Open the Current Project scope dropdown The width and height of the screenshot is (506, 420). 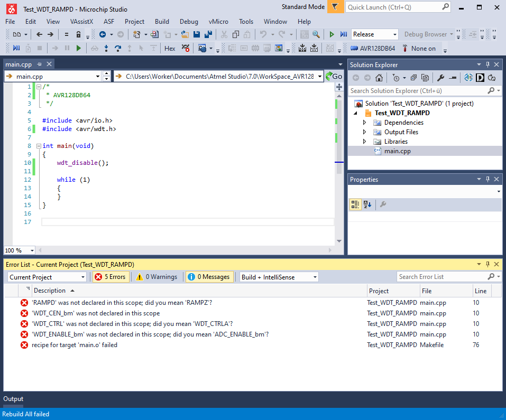pos(47,277)
